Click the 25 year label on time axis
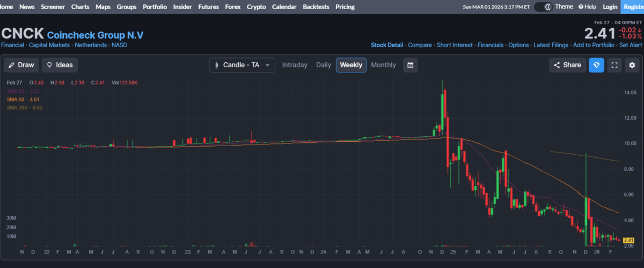644x268 pixels. pos(454,251)
